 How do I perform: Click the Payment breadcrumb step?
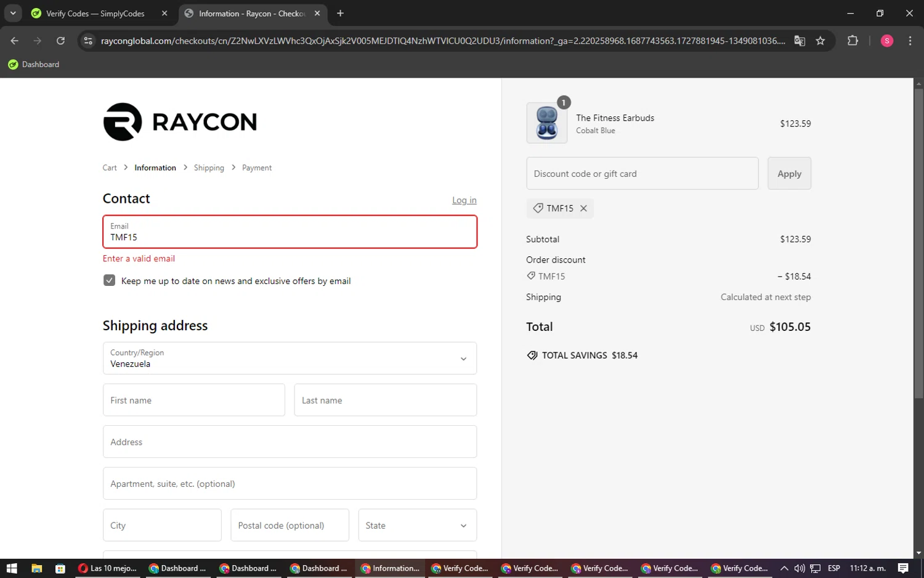pos(257,168)
